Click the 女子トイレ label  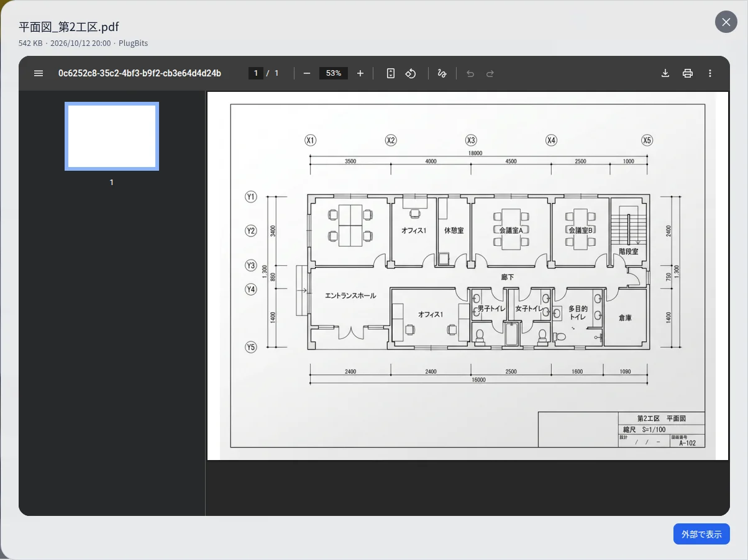tap(529, 309)
